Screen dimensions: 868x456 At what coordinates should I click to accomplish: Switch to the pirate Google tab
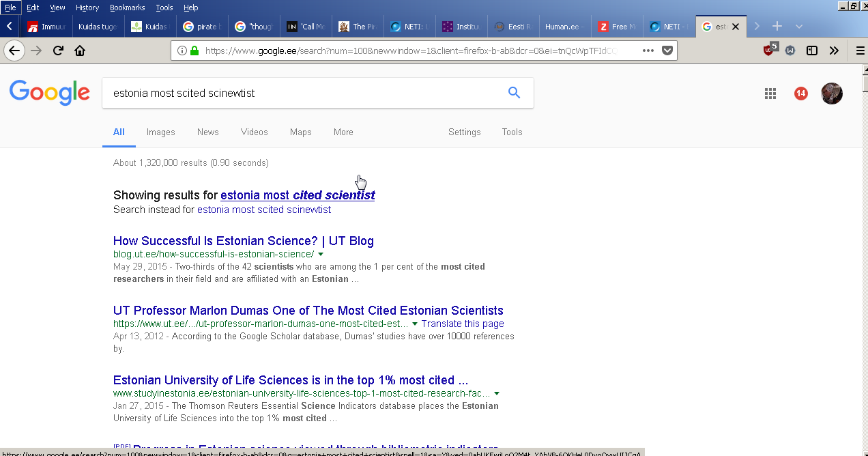203,27
